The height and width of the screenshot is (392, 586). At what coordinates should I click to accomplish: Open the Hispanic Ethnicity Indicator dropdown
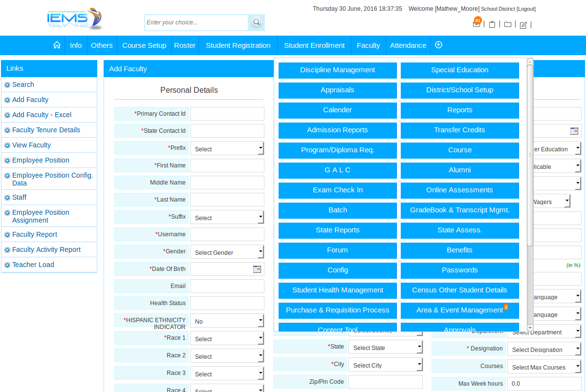[x=227, y=321]
